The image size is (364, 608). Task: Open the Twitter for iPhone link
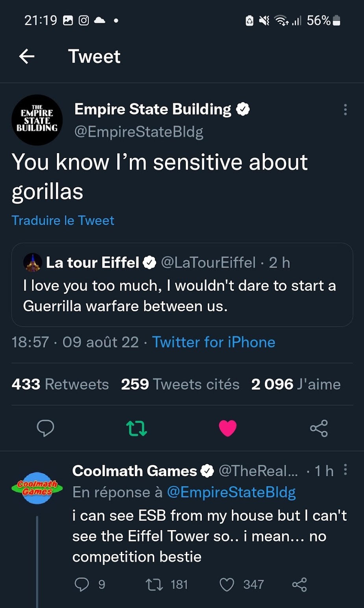click(214, 342)
